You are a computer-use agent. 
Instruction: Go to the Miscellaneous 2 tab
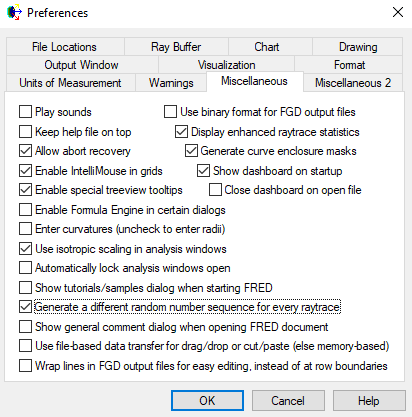pos(353,83)
